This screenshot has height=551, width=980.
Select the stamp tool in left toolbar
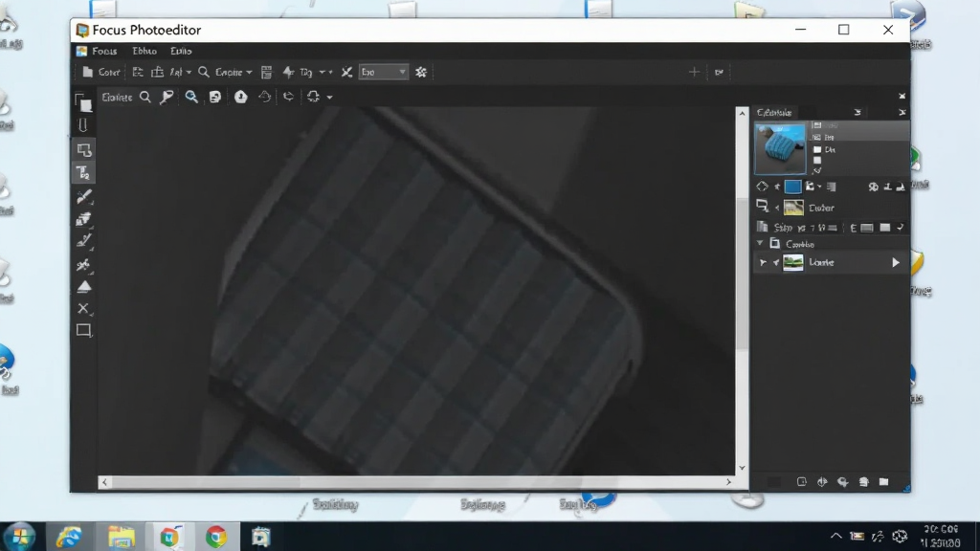pos(84,219)
